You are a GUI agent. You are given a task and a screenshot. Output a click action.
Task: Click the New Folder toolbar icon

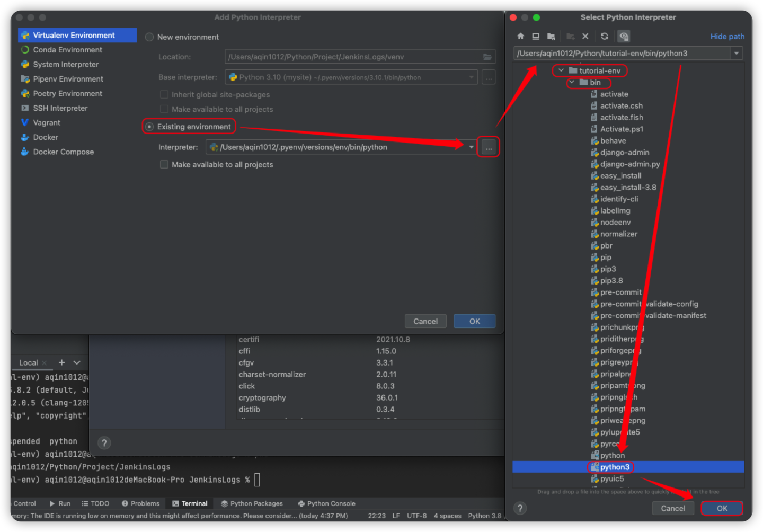pos(570,36)
